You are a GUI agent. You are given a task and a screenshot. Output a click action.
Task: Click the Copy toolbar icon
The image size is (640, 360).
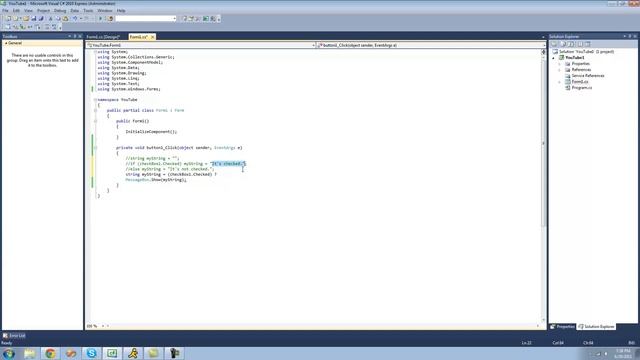[58, 19]
